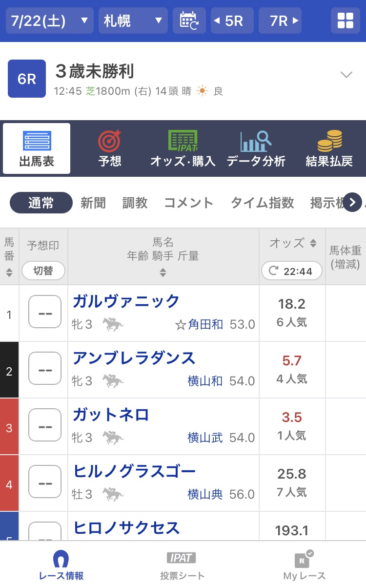This screenshot has height=588, width=366.
Task: Open My レース in bottom bar
Action: [304, 565]
